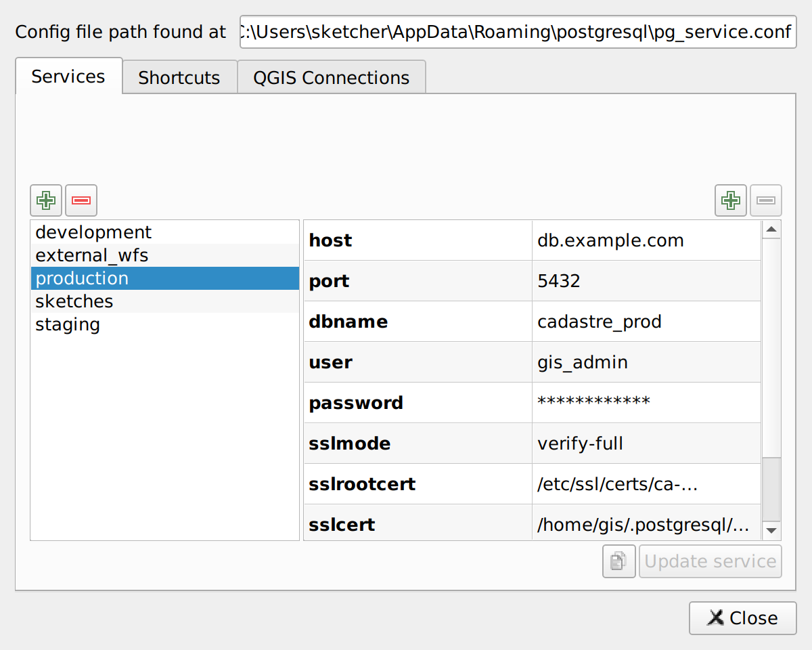The image size is (812, 650).
Task: Click the green plus icon to add a service
Action: tap(45, 200)
